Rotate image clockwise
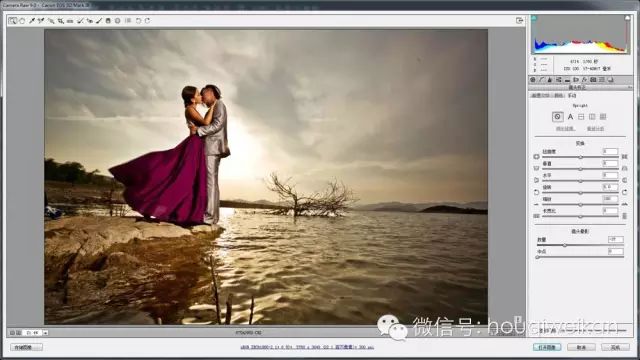Image resolution: width=640 pixels, height=360 pixels. (x=147, y=20)
